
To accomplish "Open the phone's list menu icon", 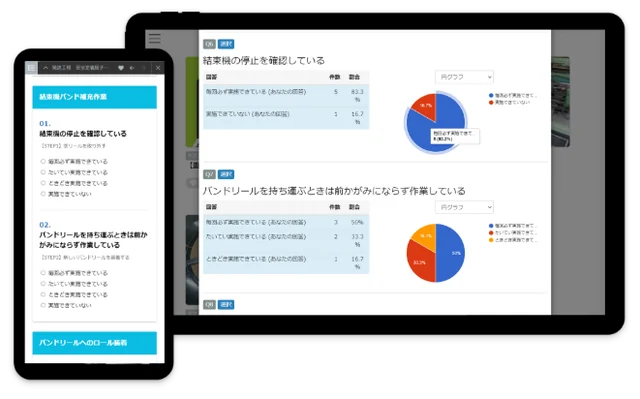I will 31,67.
